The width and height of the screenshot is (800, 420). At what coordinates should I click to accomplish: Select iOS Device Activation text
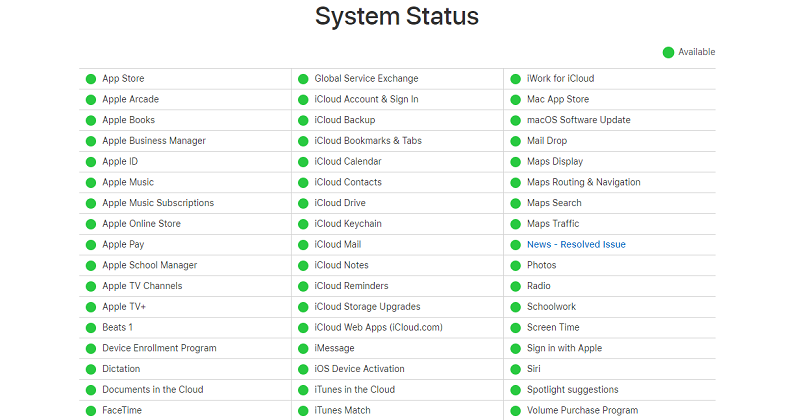click(x=359, y=368)
